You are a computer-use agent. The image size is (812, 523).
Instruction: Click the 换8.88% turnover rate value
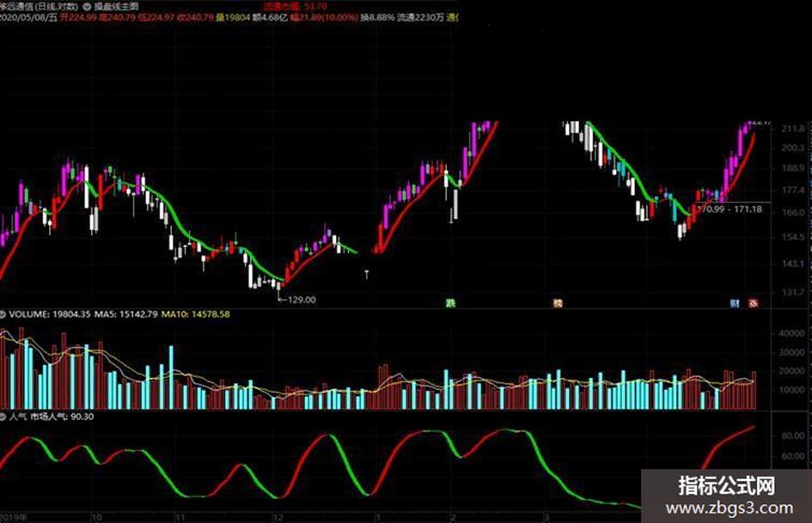click(x=377, y=17)
